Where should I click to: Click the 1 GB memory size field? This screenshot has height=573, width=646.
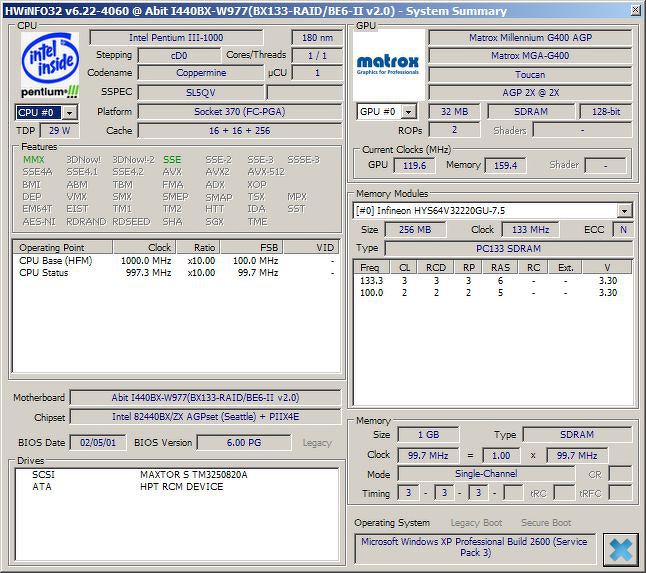pos(428,435)
